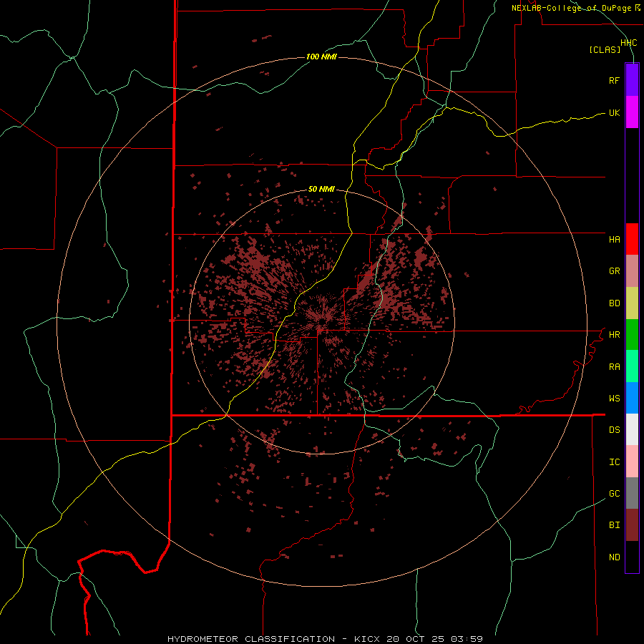Screen dimensions: 644x644
Task: Click the ND black legend color block
Action: (632, 557)
